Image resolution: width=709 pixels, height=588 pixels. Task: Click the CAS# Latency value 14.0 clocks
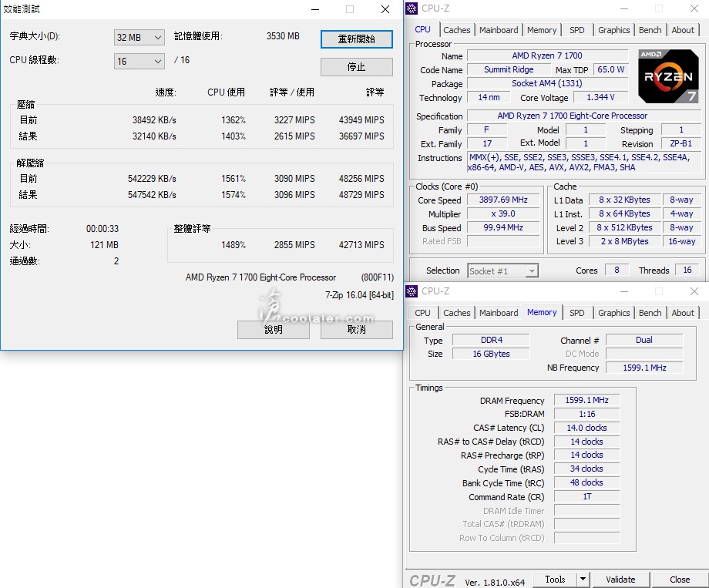click(x=587, y=428)
